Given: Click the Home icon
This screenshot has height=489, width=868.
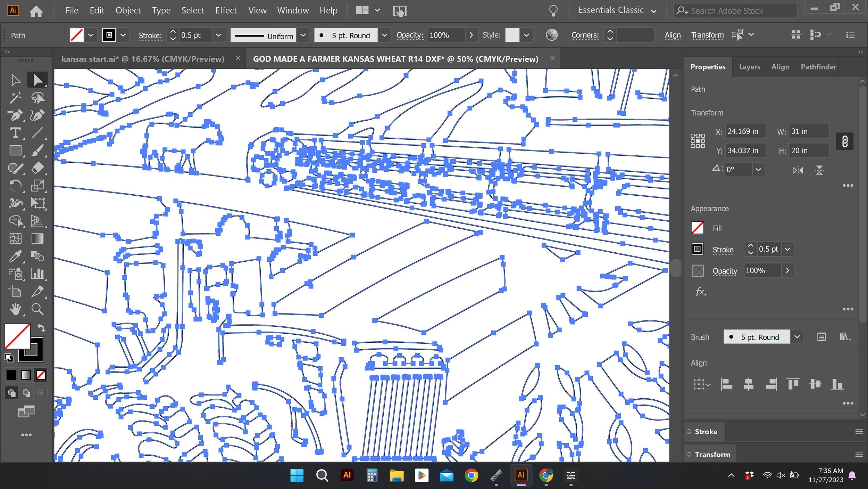Looking at the screenshot, I should (x=36, y=11).
